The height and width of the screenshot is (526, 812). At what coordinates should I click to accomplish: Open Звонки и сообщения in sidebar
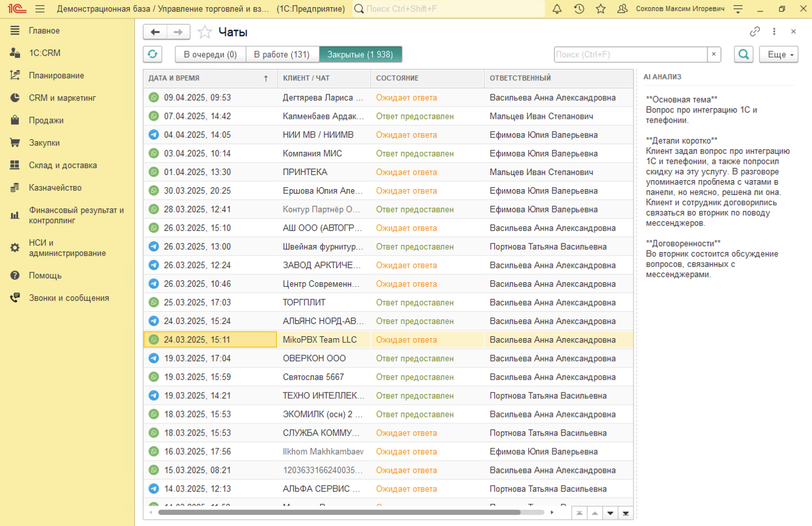pos(69,298)
